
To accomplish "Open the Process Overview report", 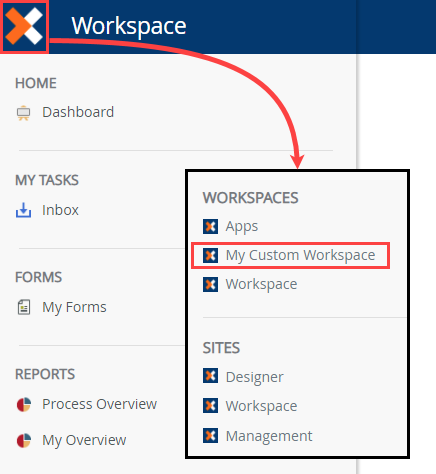I will 99,404.
